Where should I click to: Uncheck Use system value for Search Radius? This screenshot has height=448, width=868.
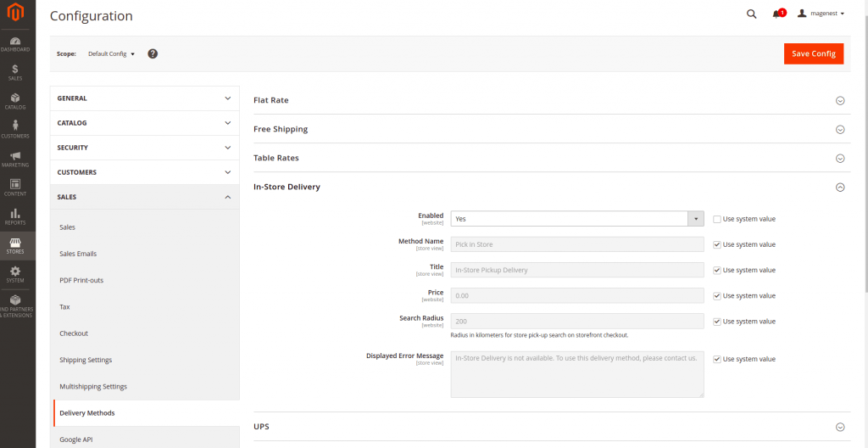[717, 321]
